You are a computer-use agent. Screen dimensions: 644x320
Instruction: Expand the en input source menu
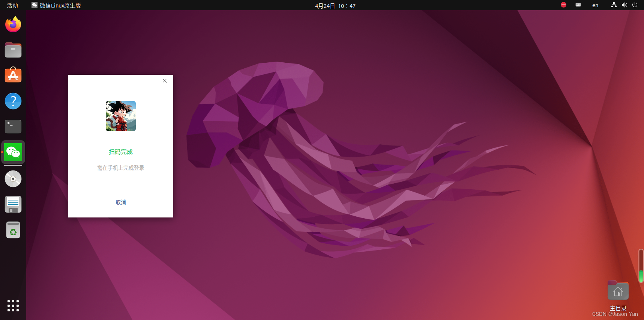[595, 5]
